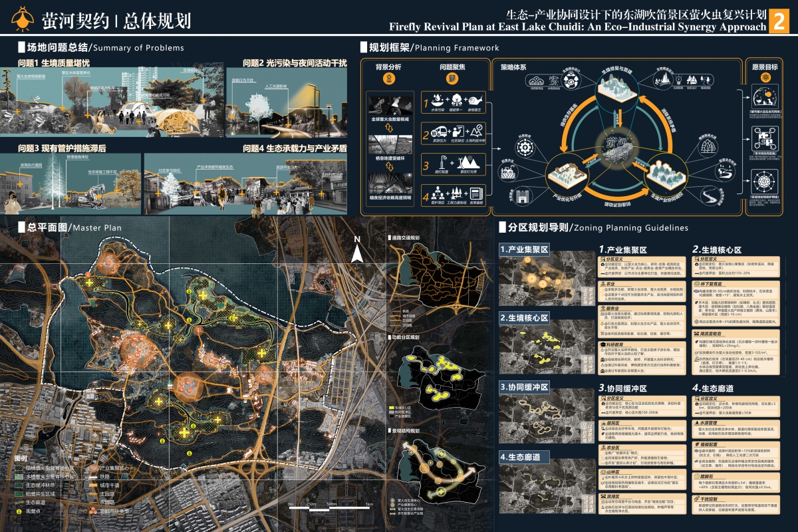Viewport: 798px width, 532px height.
Task: Click the 道路交通规划 mini map
Action: point(432,276)
